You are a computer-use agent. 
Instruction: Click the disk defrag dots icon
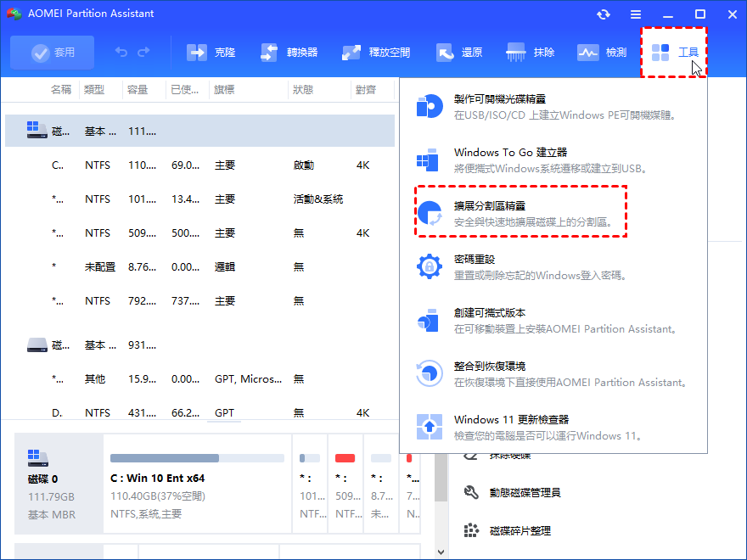click(x=471, y=530)
